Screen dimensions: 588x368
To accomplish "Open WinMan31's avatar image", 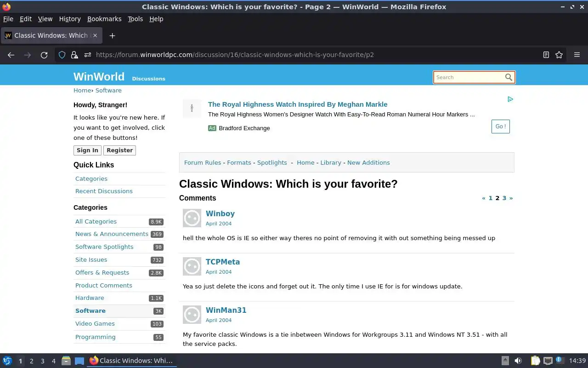I will pos(192,315).
